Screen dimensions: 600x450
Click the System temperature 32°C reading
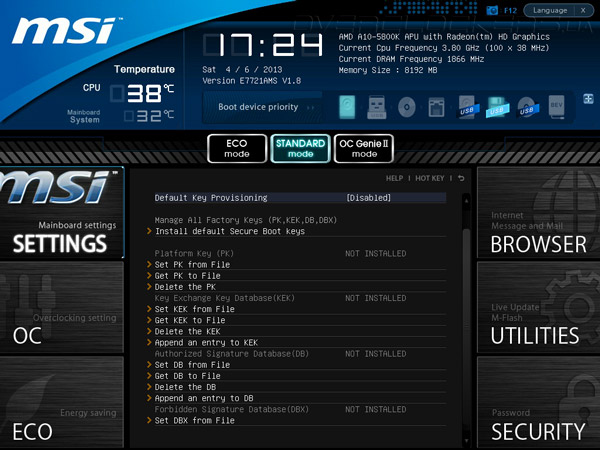[149, 116]
